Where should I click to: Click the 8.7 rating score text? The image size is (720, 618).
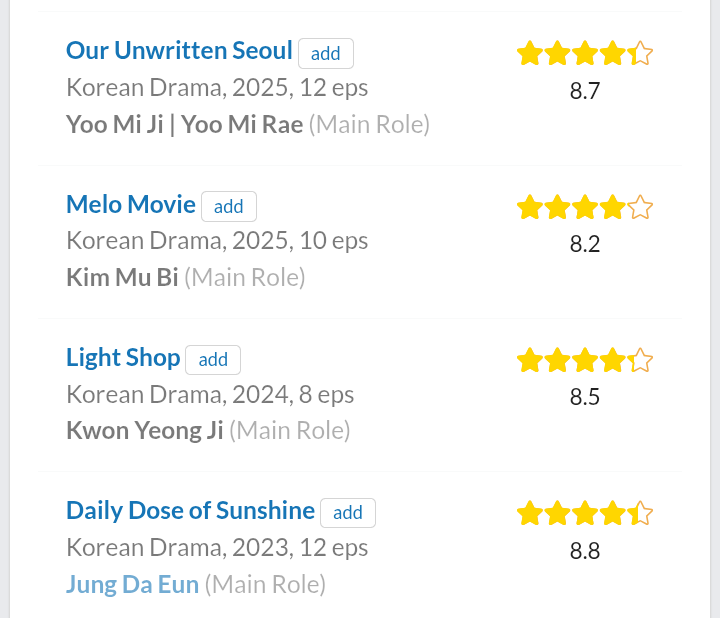585,91
